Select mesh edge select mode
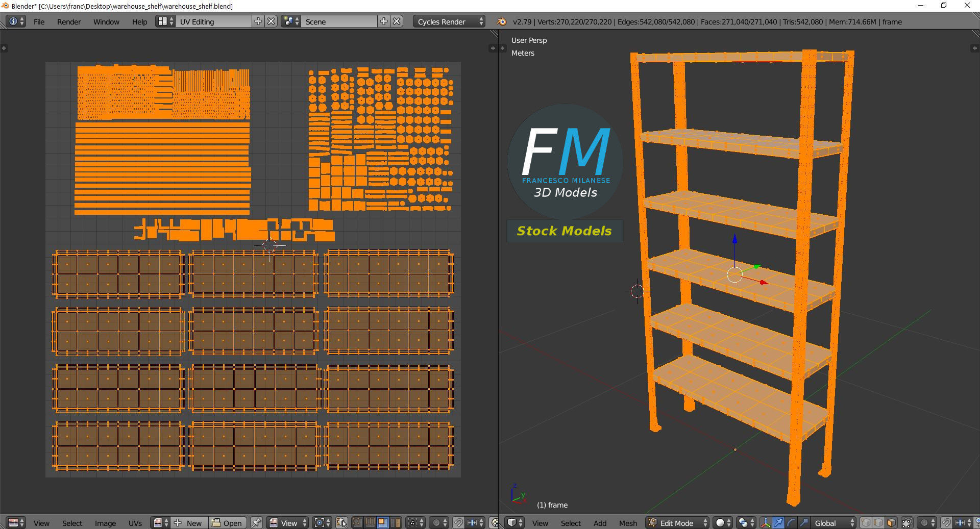980x529 pixels. (878, 523)
